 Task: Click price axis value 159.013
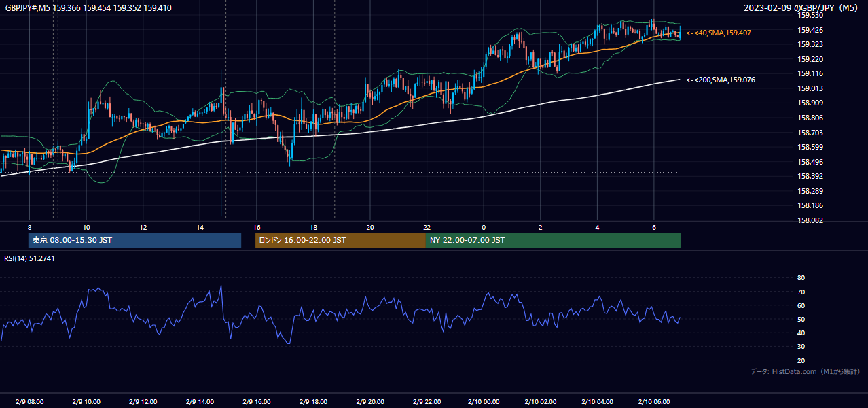[810, 88]
